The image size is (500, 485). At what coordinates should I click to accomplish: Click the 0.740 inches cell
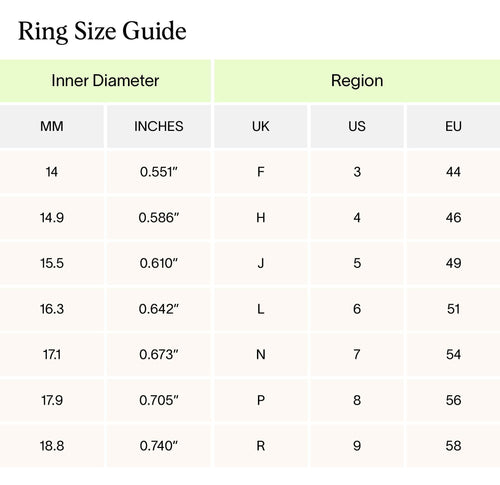[x=159, y=446]
